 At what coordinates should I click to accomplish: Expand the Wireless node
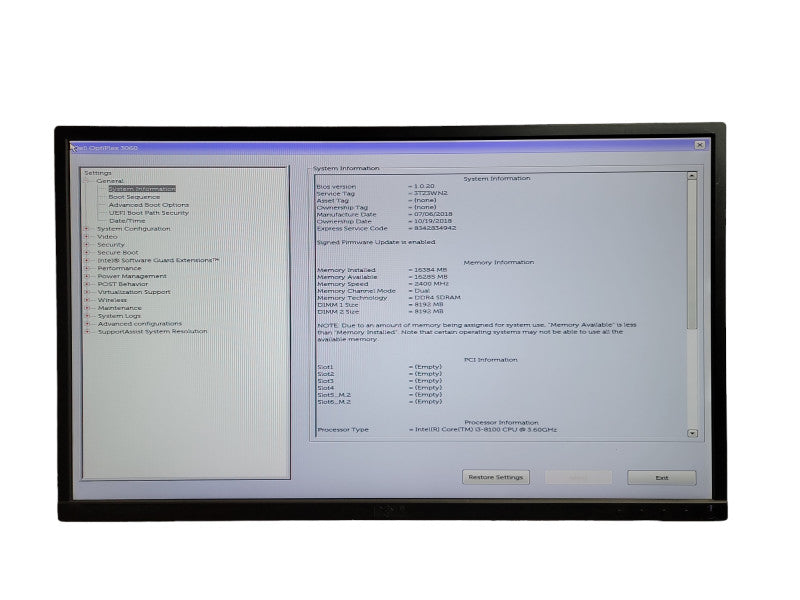point(87,300)
